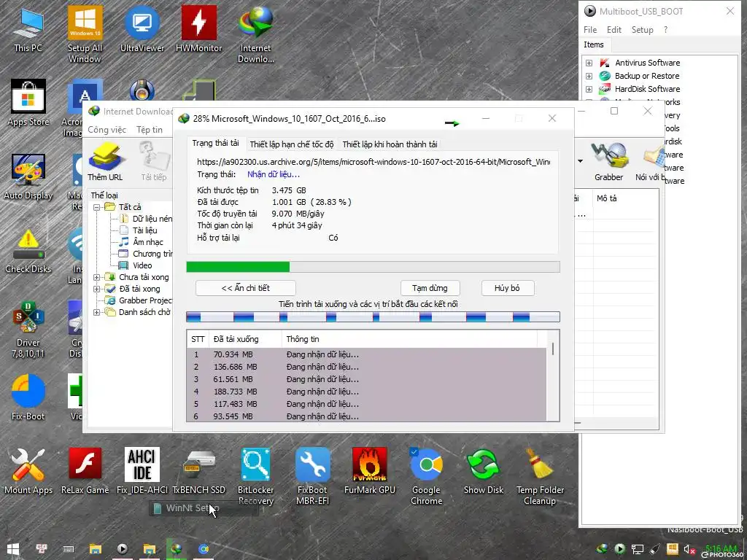Expand Antivirus Software in Multiboot window
747x560 pixels.
click(x=589, y=63)
